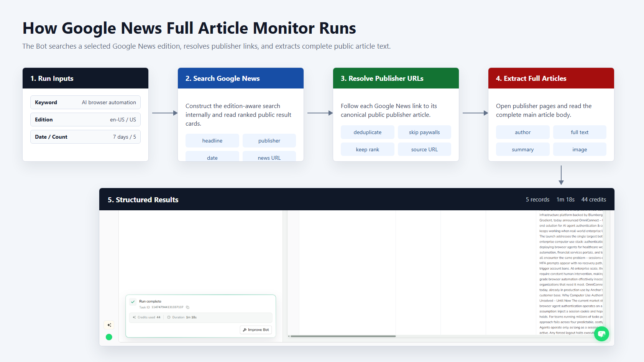This screenshot has height=362, width=644.
Task: Select the deduplicate tag
Action: tap(368, 132)
